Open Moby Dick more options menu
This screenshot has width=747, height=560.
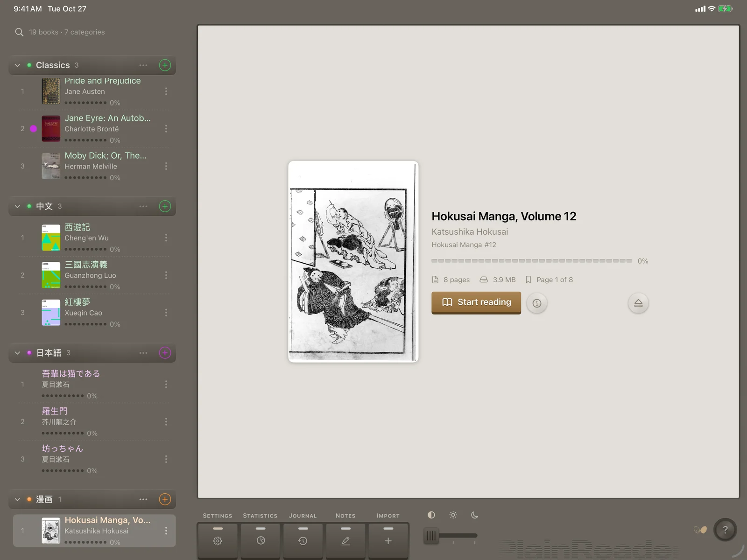[x=166, y=166]
